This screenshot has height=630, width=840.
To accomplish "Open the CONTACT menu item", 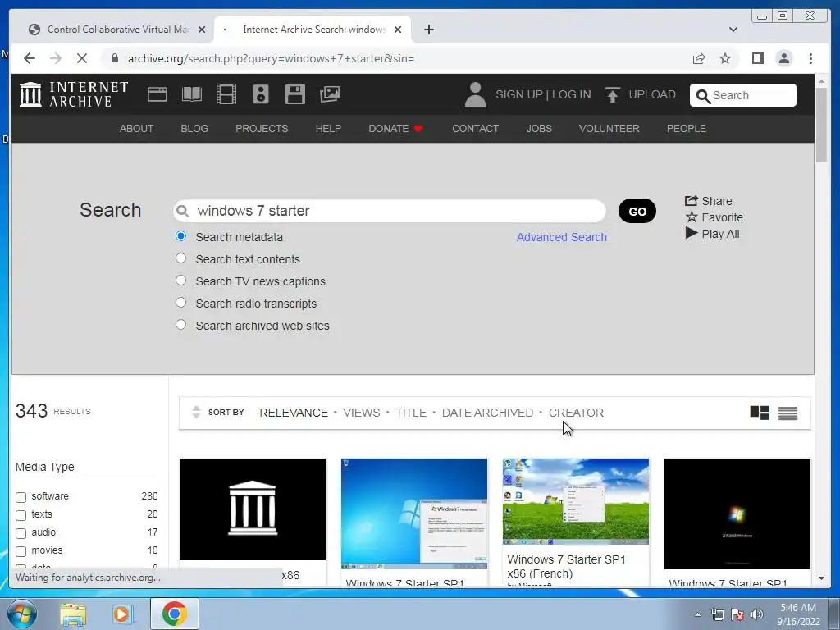I will [475, 129].
